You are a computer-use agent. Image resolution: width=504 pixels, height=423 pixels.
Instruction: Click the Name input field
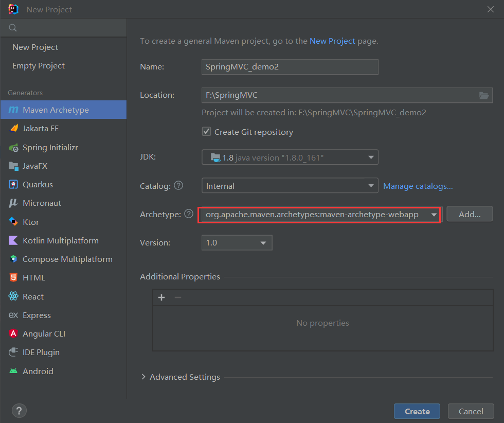click(290, 67)
